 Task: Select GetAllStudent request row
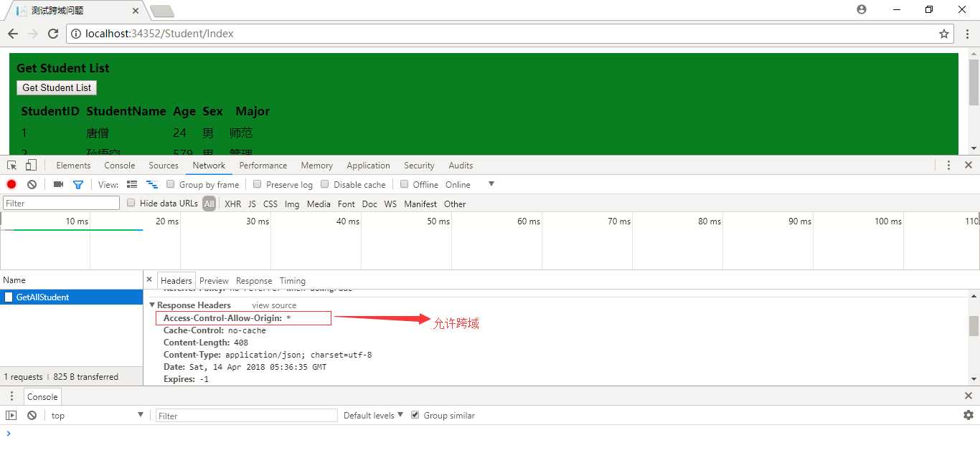(71, 297)
